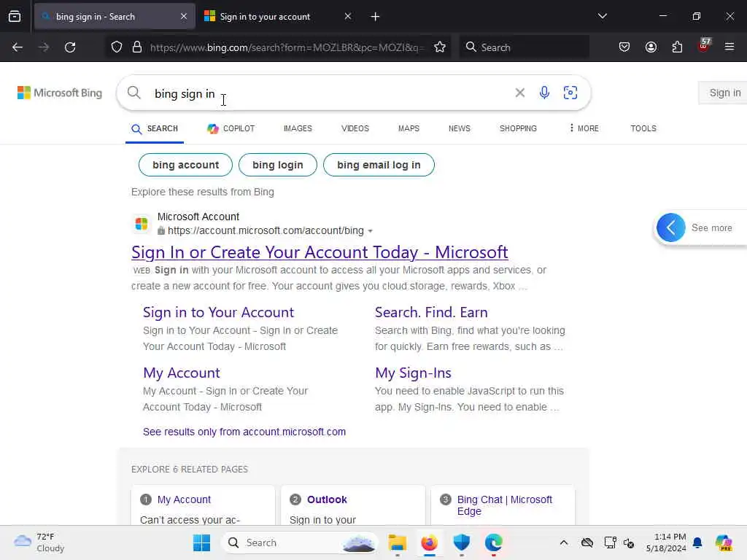Click the 'bing login' suggestion chip

[x=278, y=165]
